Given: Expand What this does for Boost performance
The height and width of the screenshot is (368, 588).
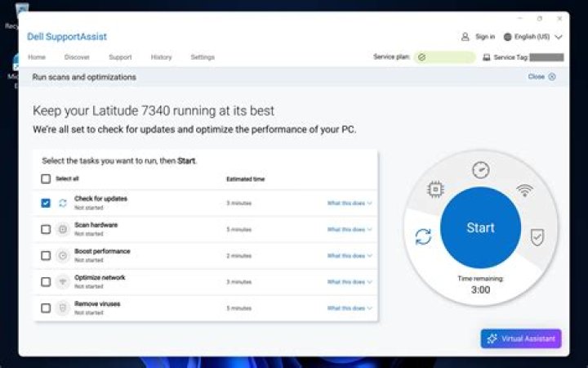Looking at the screenshot, I should (350, 256).
